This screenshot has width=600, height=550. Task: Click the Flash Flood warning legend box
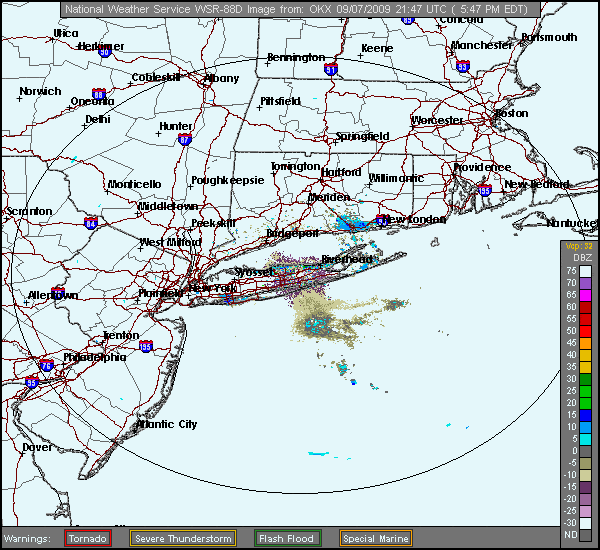(287, 538)
